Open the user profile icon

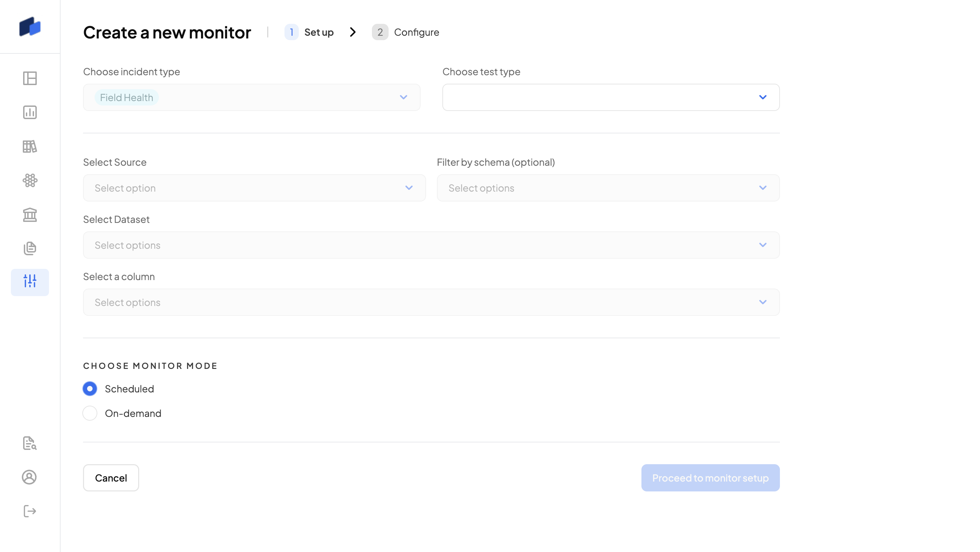[x=30, y=477]
